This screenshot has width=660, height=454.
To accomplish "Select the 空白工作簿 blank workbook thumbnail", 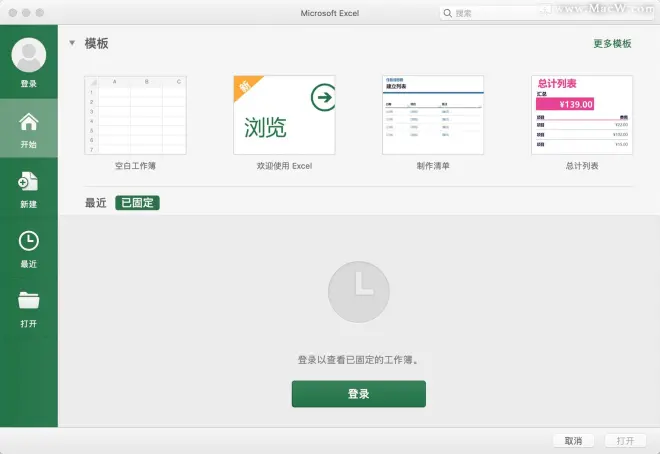I will pos(135,115).
